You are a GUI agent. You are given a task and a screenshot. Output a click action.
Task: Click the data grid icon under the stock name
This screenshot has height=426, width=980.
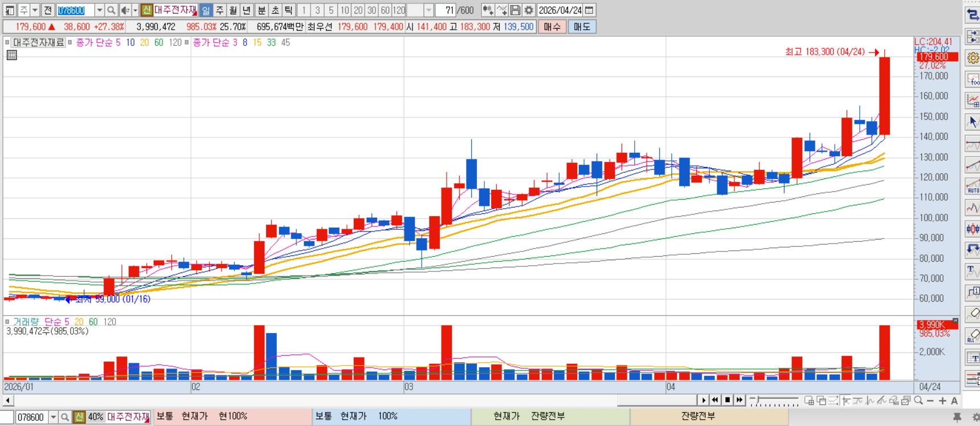coord(11,55)
